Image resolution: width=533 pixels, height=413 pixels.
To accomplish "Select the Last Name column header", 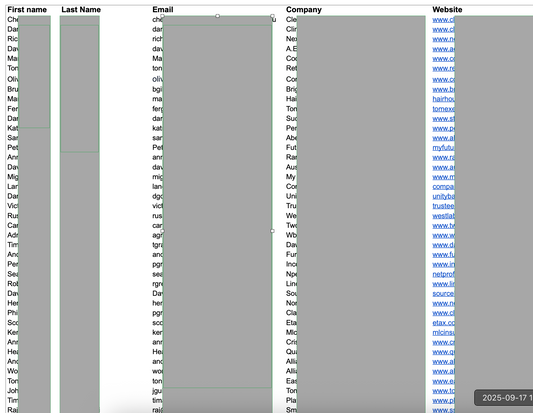I will 81,10.
